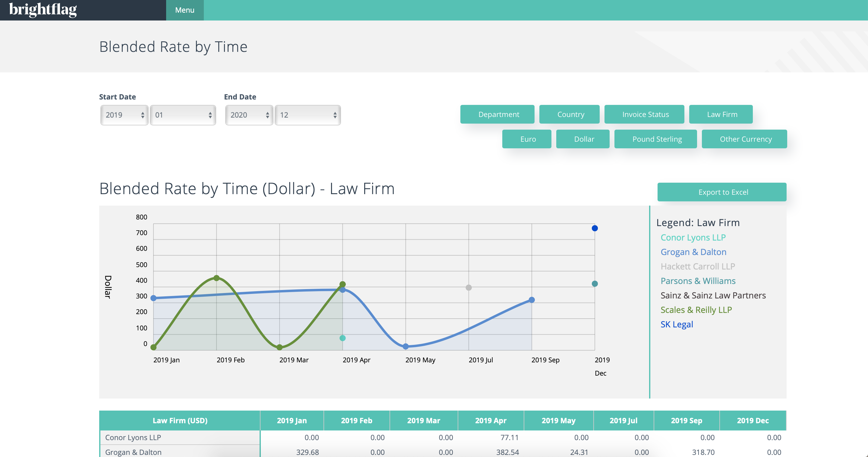868x457 pixels.
Task: Click the 2019 Apr table column header
Action: pyautogui.click(x=491, y=420)
